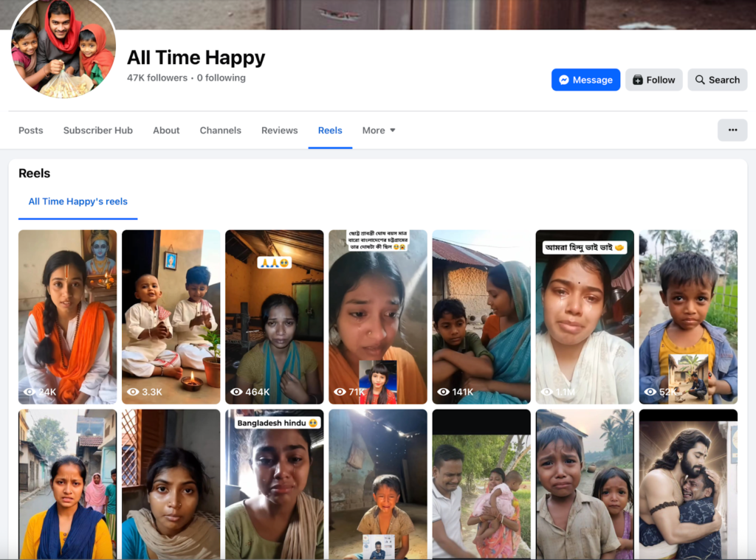Open the Subscriber Hub tab
Image resolution: width=756 pixels, height=560 pixels.
pos(97,131)
